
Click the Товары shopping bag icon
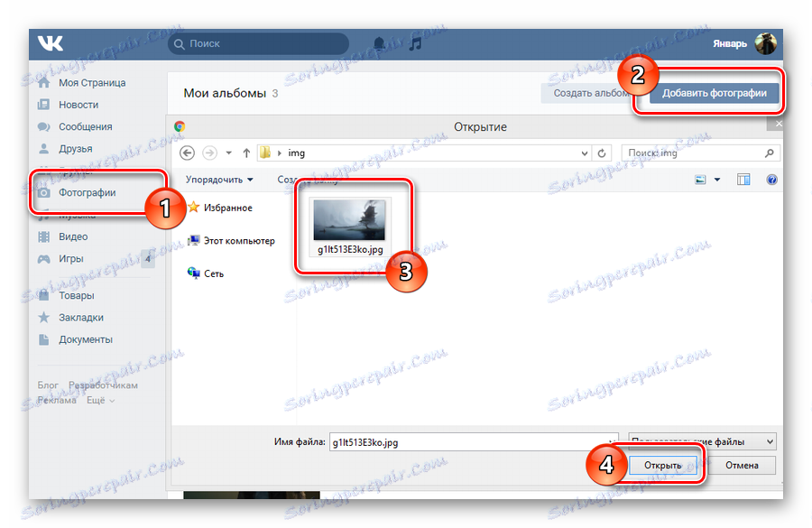pyautogui.click(x=44, y=295)
